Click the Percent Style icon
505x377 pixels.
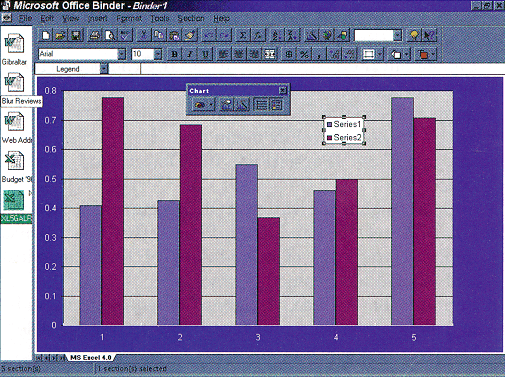tap(304, 54)
